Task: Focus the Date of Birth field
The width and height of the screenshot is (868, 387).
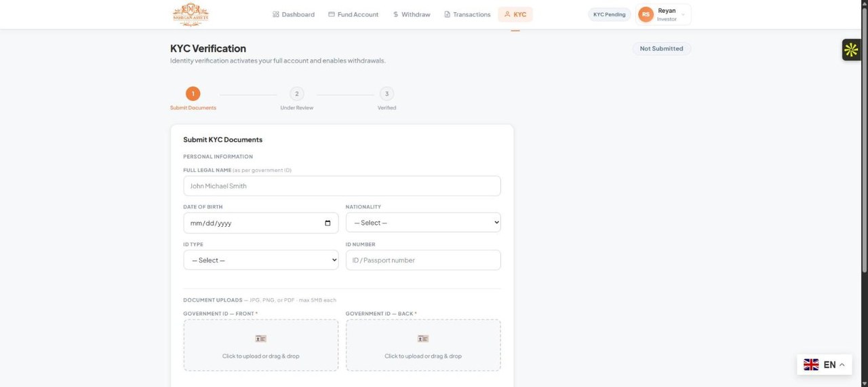Action: click(x=261, y=223)
